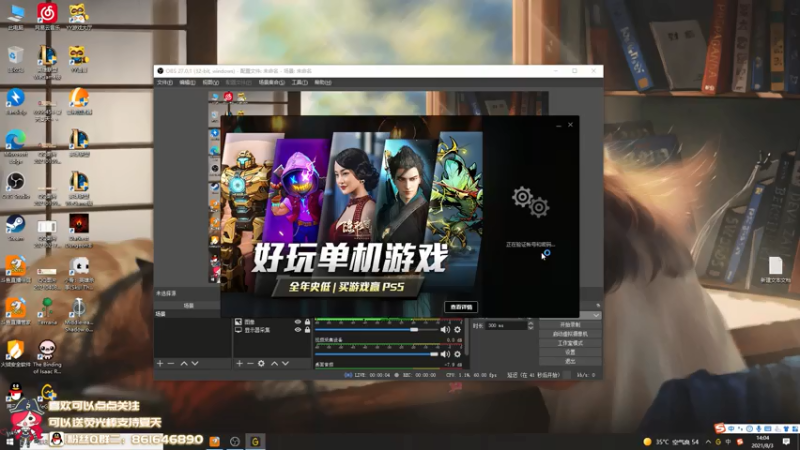Toggle lock on the image source

click(307, 322)
